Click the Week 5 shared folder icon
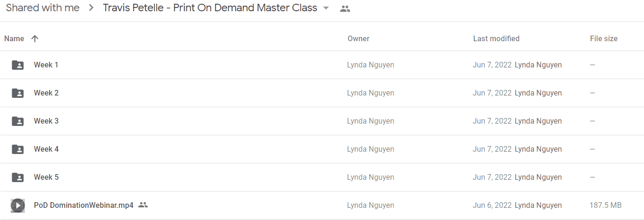 tap(18, 177)
